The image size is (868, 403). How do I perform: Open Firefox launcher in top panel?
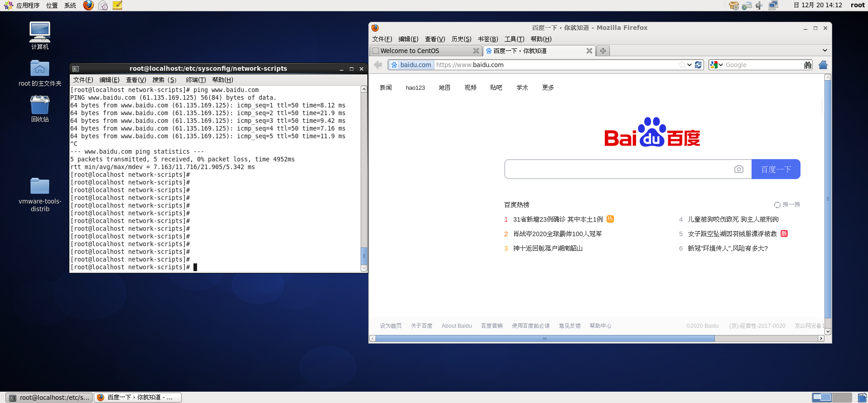click(x=88, y=5)
